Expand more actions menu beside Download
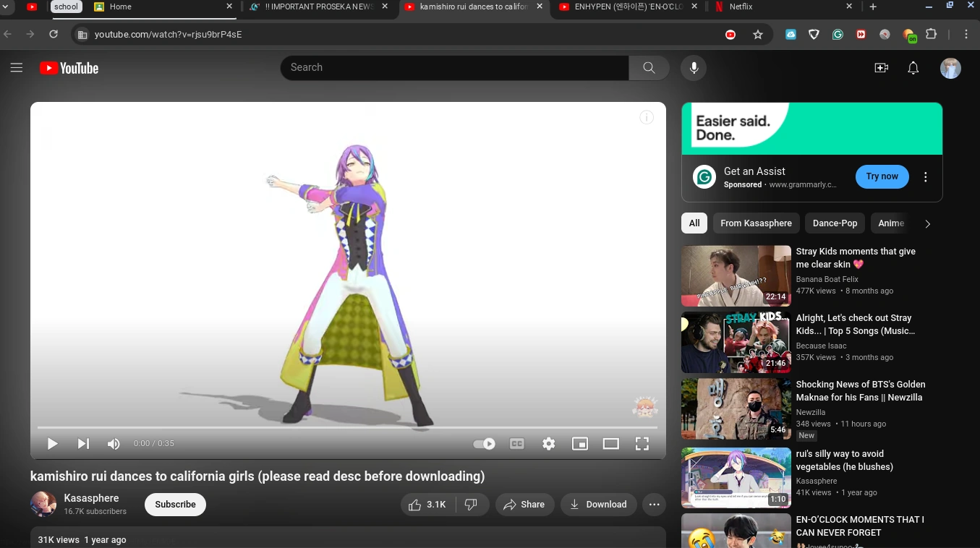980x548 pixels. pyautogui.click(x=655, y=505)
